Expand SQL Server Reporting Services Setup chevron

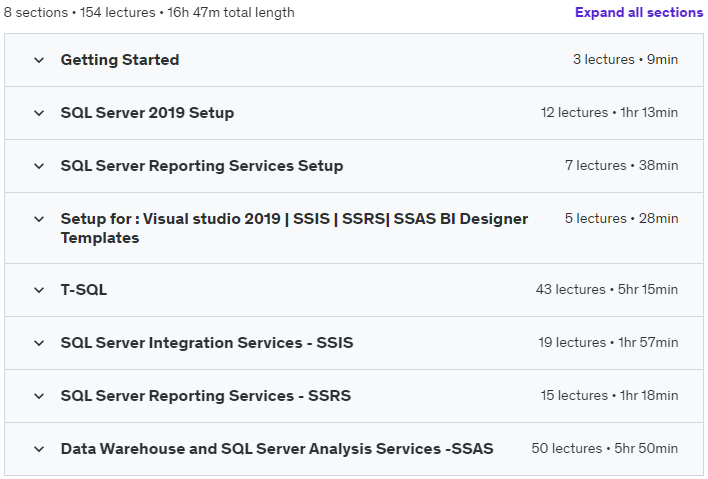point(39,166)
